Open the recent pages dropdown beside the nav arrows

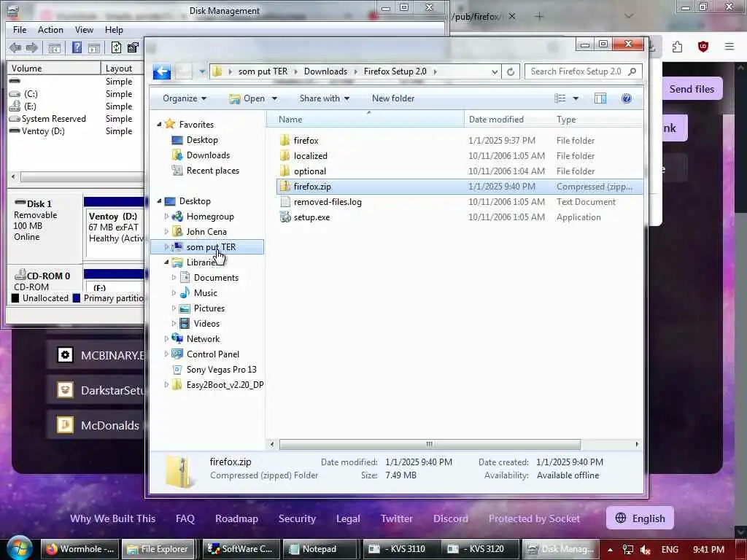point(202,72)
